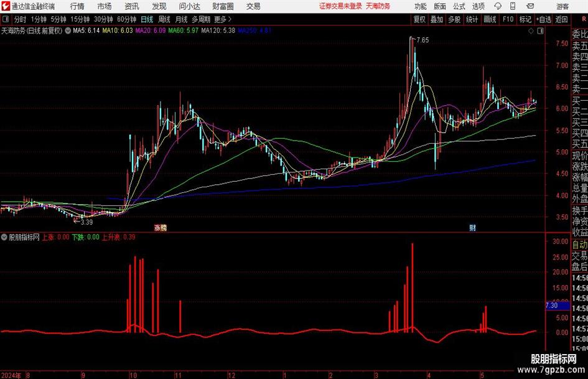Open the 发现 menu
This screenshot has height=379, width=588.
[x=159, y=6]
